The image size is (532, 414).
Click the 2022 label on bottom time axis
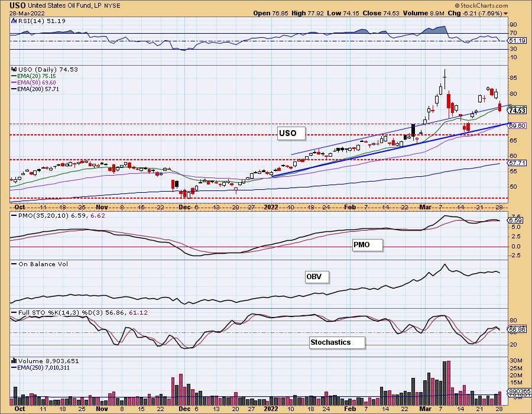[x=271, y=409]
